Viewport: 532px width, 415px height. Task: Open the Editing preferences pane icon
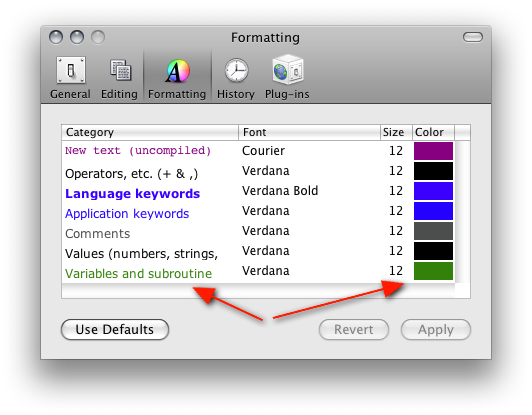coord(120,70)
